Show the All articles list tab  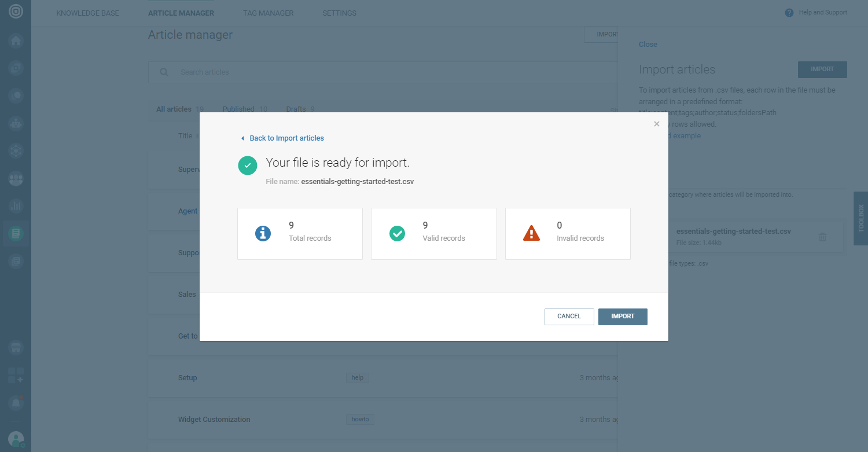click(x=180, y=109)
